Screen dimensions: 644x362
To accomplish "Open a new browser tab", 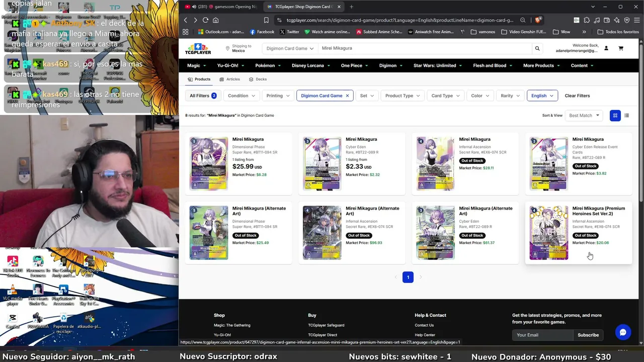I will click(x=351, y=7).
